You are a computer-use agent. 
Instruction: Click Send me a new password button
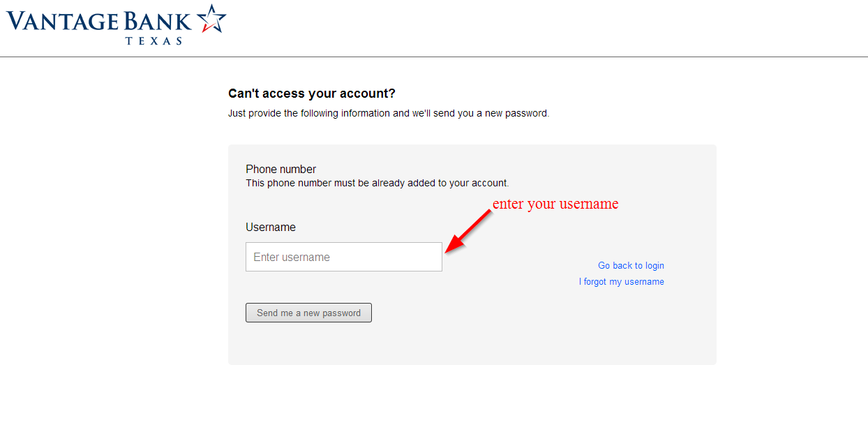tap(308, 313)
